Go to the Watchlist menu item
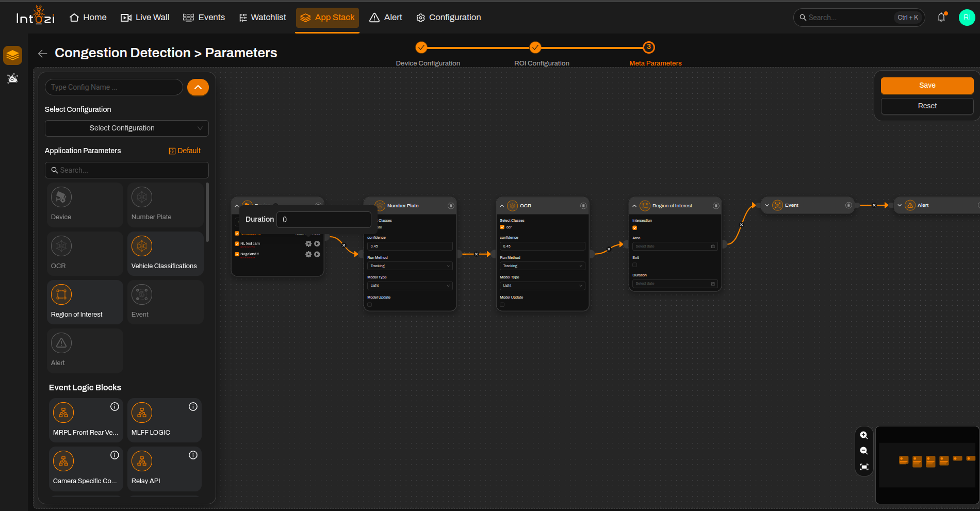Image resolution: width=980 pixels, height=511 pixels. pos(263,18)
